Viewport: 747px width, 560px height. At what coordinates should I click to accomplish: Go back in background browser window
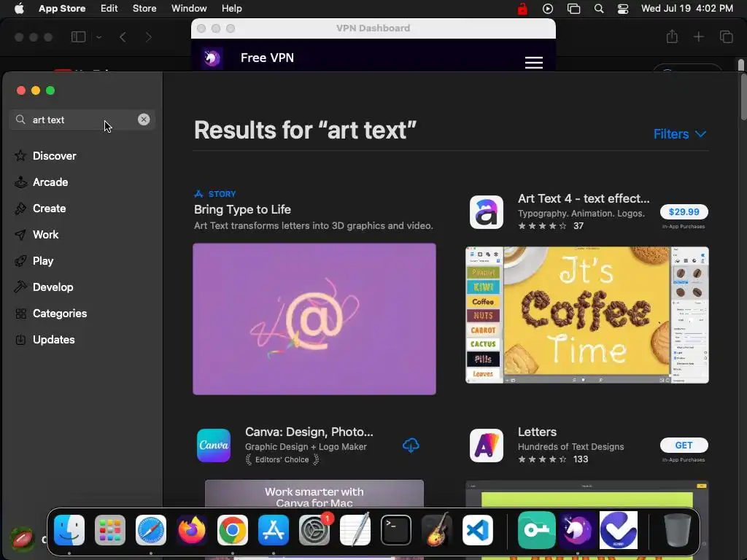pyautogui.click(x=123, y=37)
